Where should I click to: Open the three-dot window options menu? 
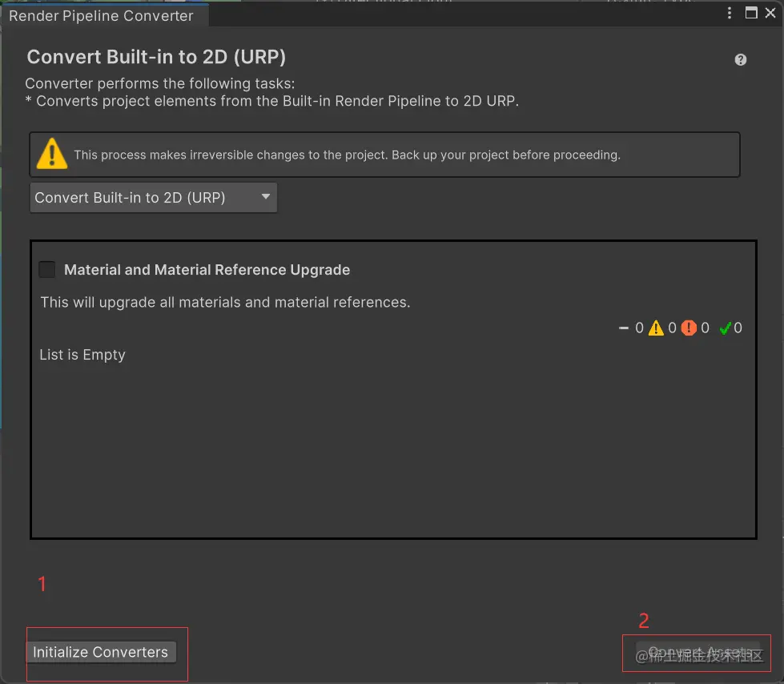point(730,13)
